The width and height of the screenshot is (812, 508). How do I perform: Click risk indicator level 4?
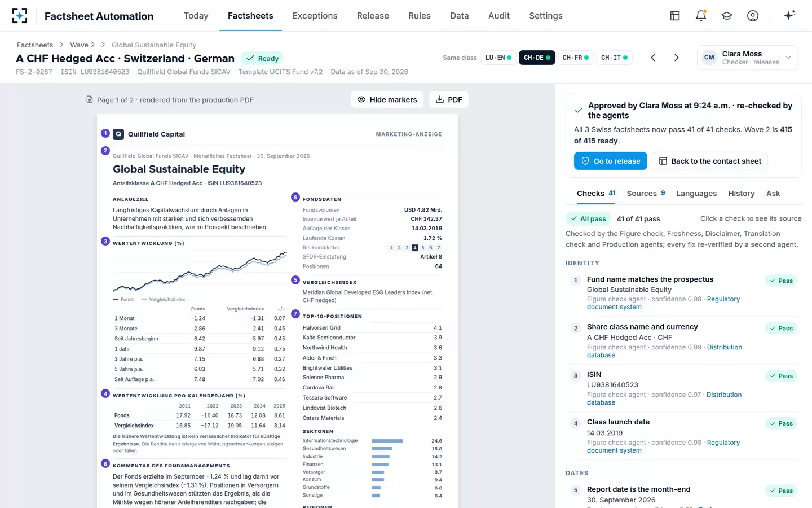415,248
